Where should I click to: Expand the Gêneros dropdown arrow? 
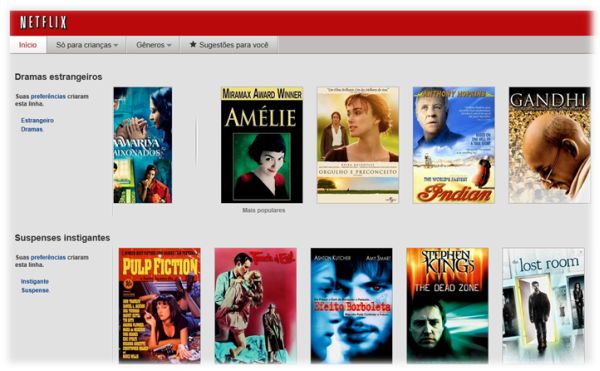tap(169, 46)
